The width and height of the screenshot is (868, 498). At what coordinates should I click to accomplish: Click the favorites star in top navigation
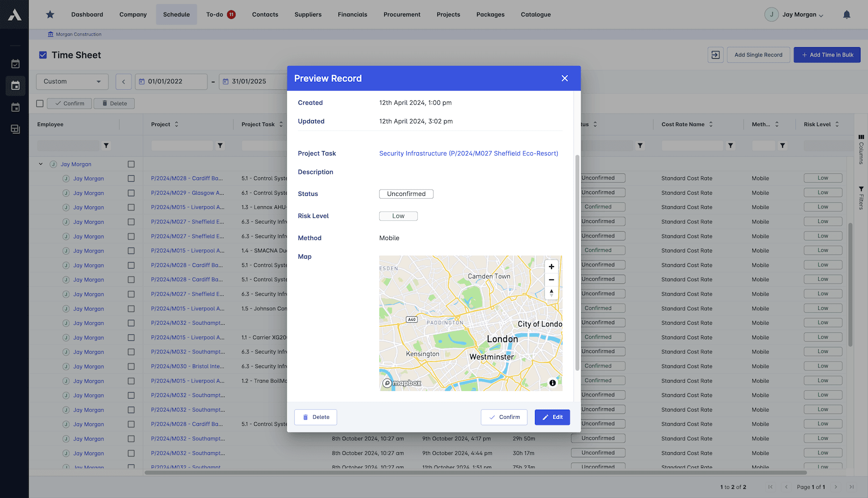50,15
